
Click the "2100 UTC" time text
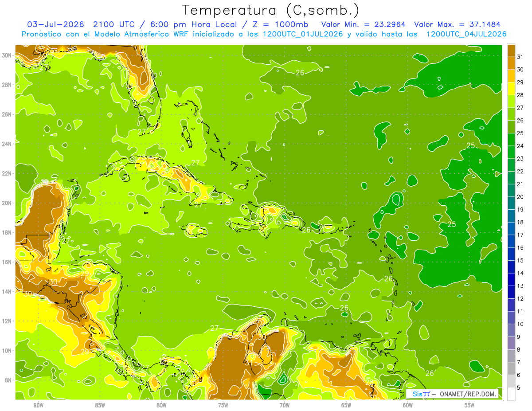pos(114,24)
